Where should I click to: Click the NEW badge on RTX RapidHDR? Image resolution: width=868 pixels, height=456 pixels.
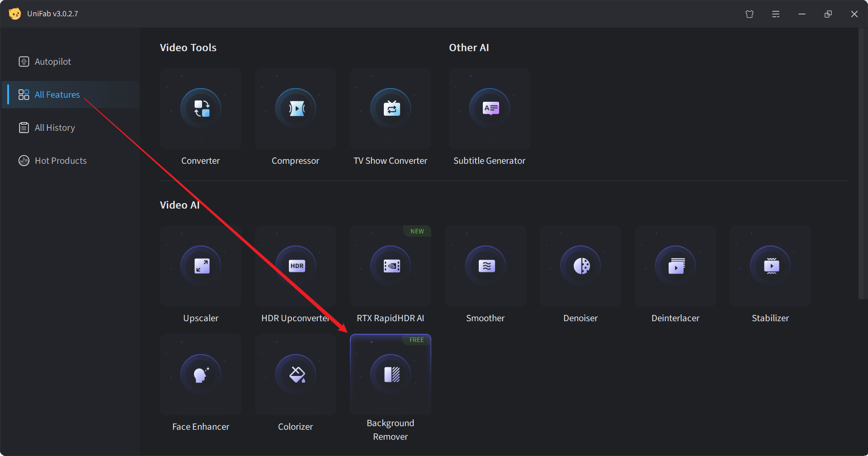(417, 231)
